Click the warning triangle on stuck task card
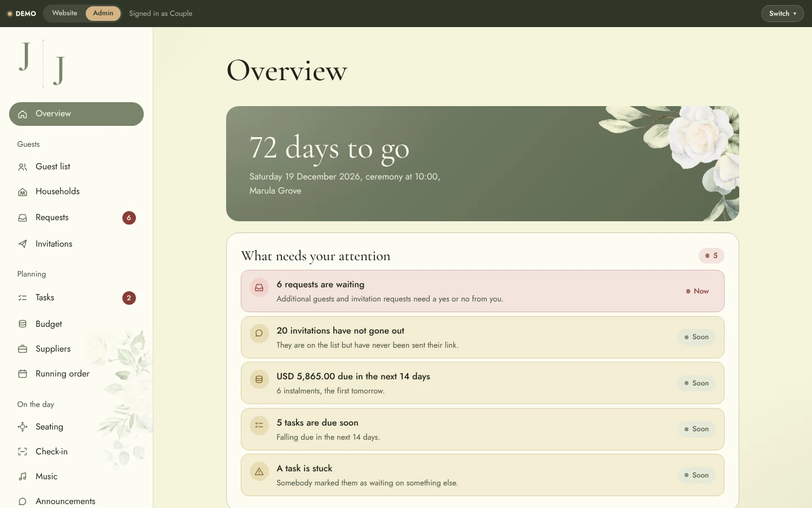Viewport: 812px width, 508px height. [259, 471]
